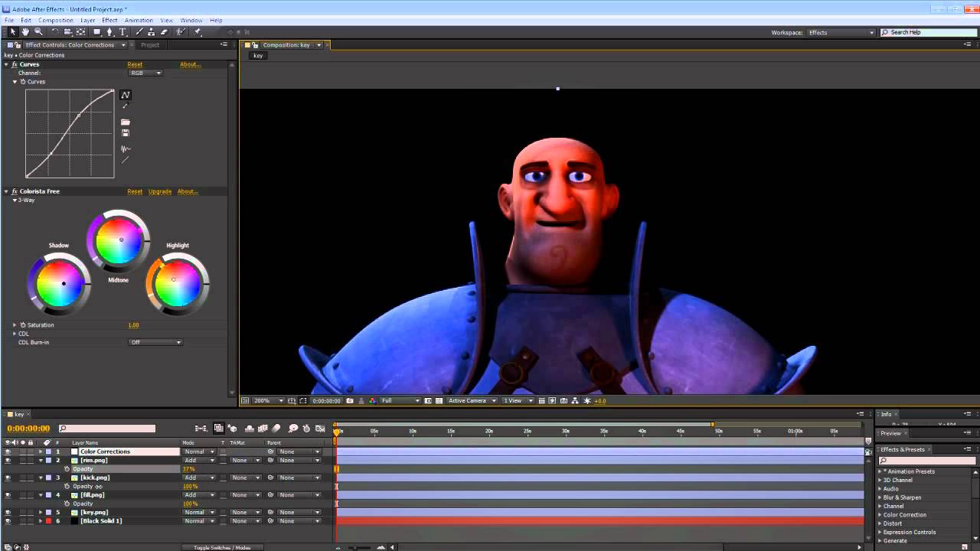Click the Midtone color wheel
The image size is (980, 551).
tap(119, 241)
